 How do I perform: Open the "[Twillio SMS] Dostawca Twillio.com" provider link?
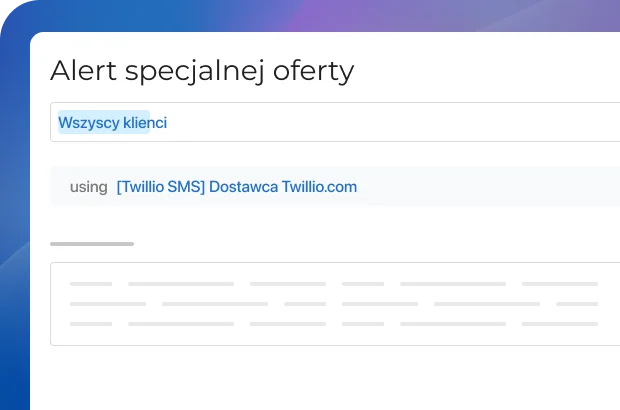click(x=236, y=187)
